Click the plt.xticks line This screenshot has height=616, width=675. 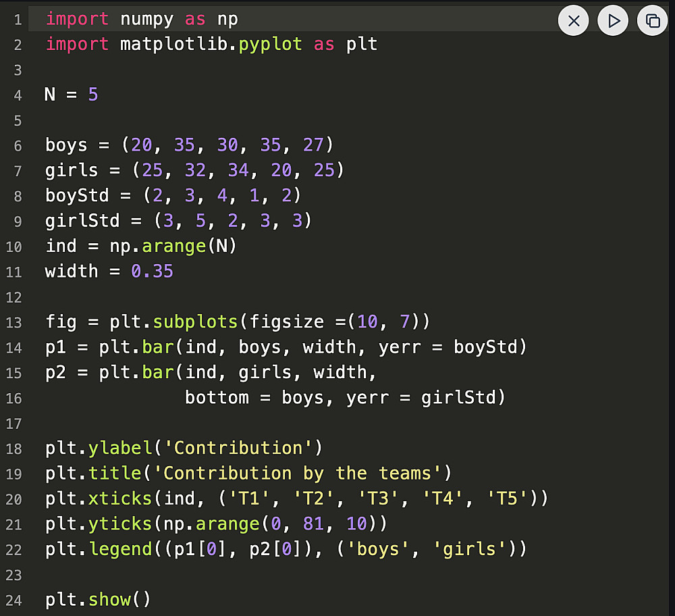(x=296, y=498)
